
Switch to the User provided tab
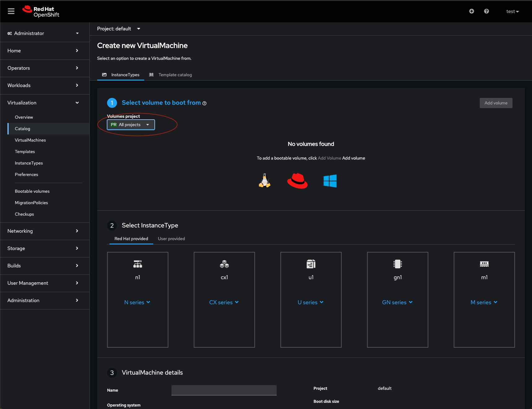point(171,239)
